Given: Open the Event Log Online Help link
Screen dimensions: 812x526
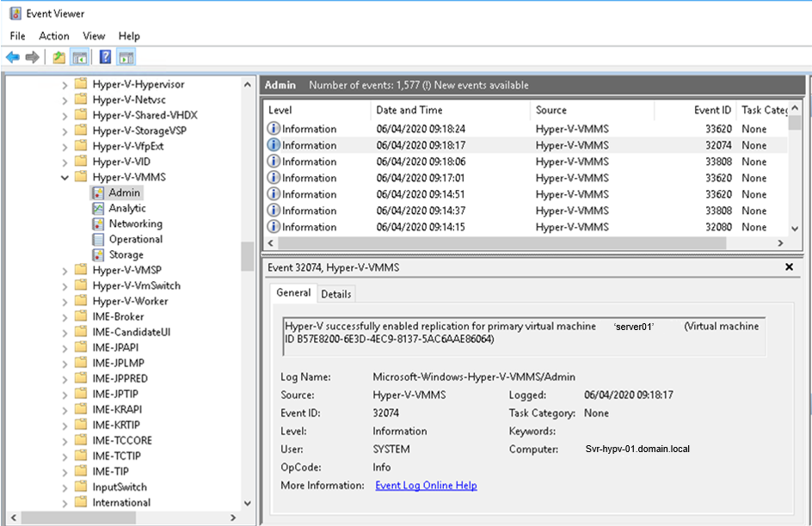Looking at the screenshot, I should tap(426, 486).
